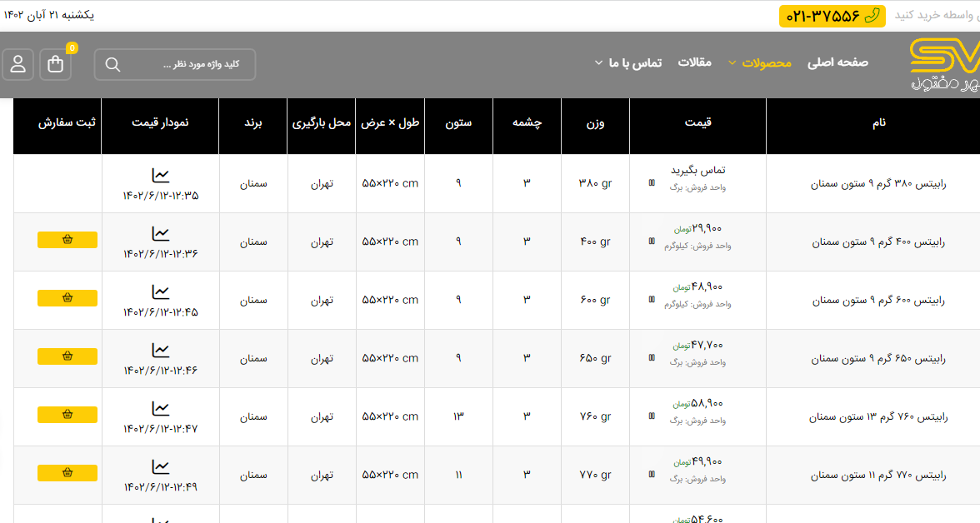The image size is (980, 523).
Task: View price chart icon for رابیتس 760 گرم
Action: (x=161, y=409)
